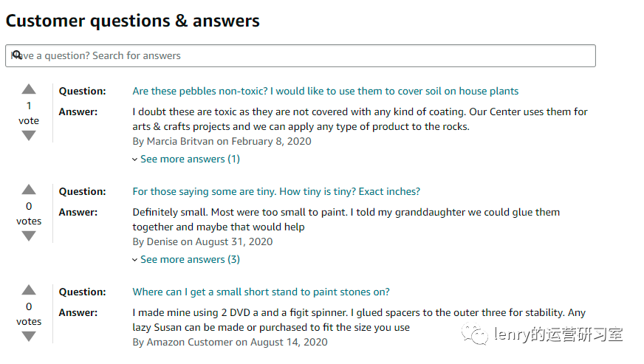The image size is (644, 364).
Task: Click the answer by Marcia Britvan
Action: pos(360,119)
